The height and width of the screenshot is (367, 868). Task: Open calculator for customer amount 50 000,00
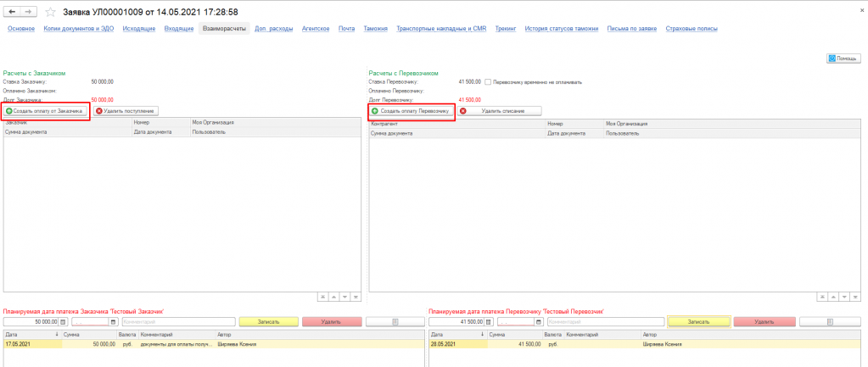63,322
